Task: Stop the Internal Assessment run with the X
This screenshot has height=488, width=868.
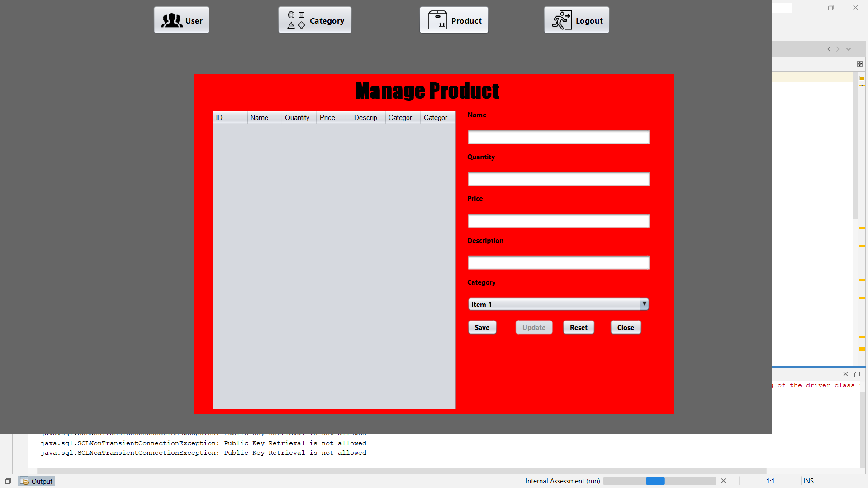Action: tap(723, 481)
